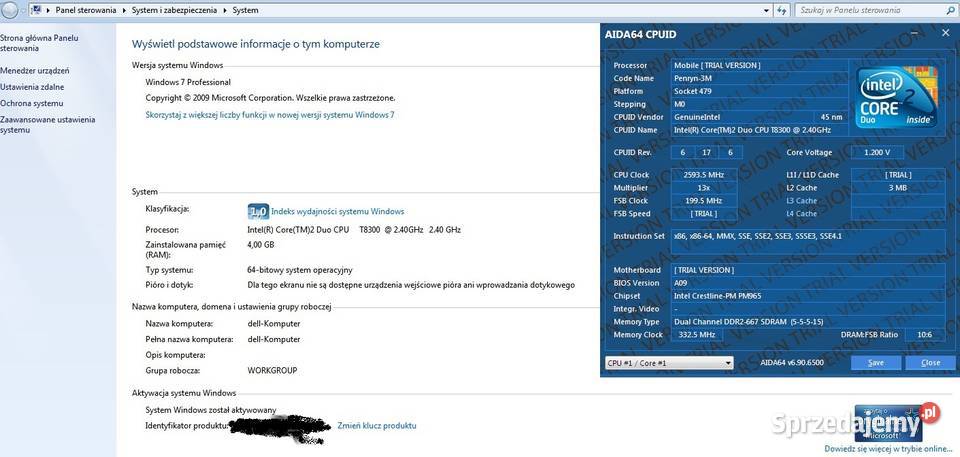Close AIDA64 CPUID via the X icon
Image resolution: width=960 pixels, height=457 pixels.
click(x=945, y=34)
